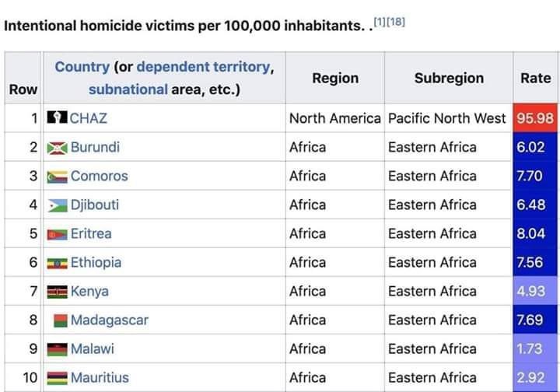Click the Madagascar flag icon
The height and width of the screenshot is (392, 560).
61,320
